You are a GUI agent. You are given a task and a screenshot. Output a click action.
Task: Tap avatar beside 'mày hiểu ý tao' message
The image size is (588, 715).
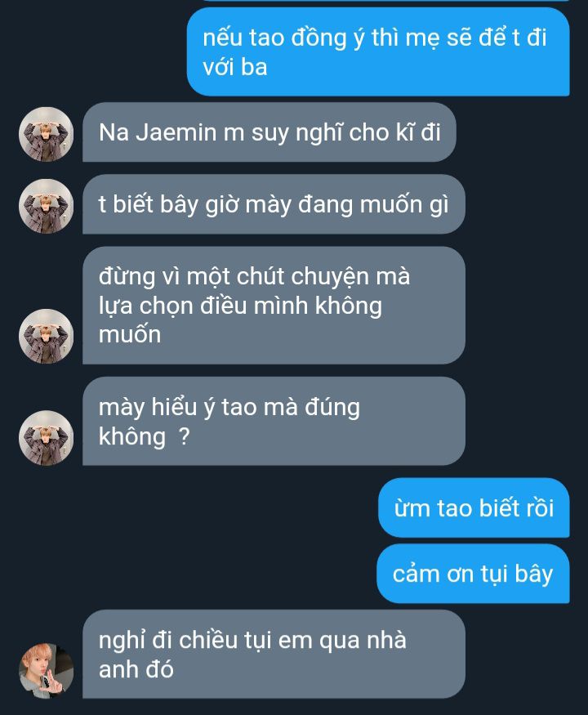click(x=46, y=438)
